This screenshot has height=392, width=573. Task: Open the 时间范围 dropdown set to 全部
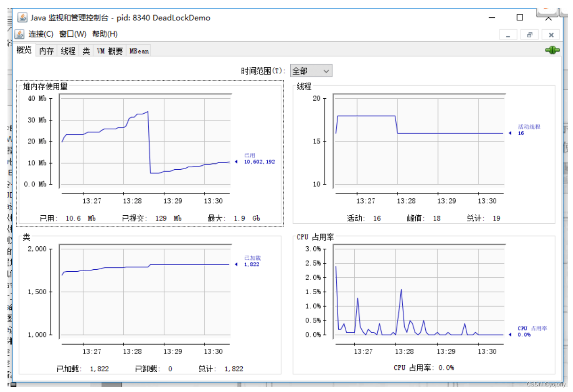[311, 71]
